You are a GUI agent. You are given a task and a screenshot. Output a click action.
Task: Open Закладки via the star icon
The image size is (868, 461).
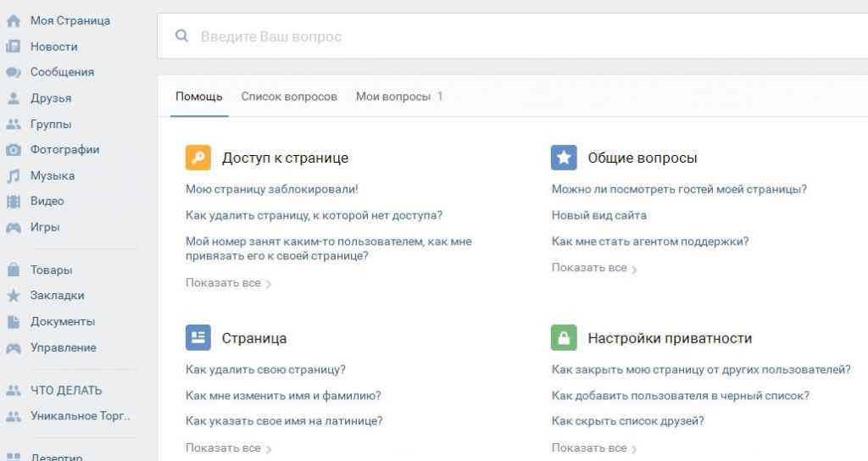[x=14, y=296]
